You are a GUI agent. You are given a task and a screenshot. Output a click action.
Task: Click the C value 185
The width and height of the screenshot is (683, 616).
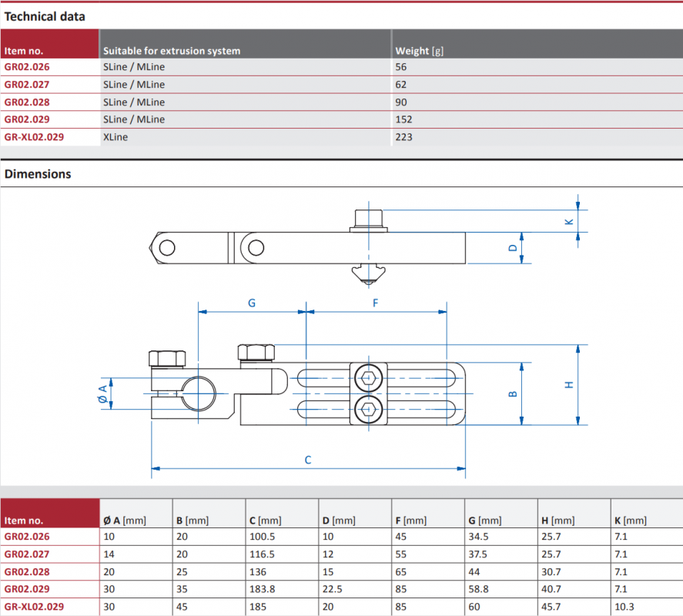(257, 607)
